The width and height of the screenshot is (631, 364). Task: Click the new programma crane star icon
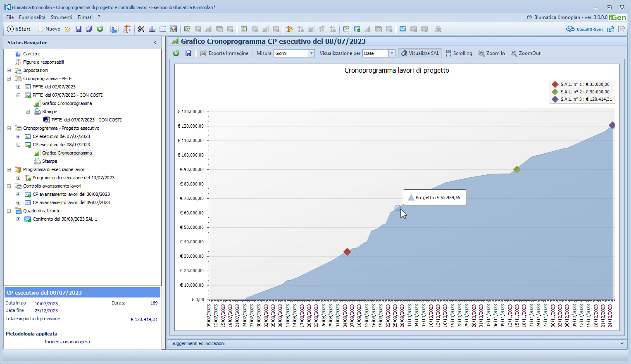pyautogui.click(x=290, y=29)
